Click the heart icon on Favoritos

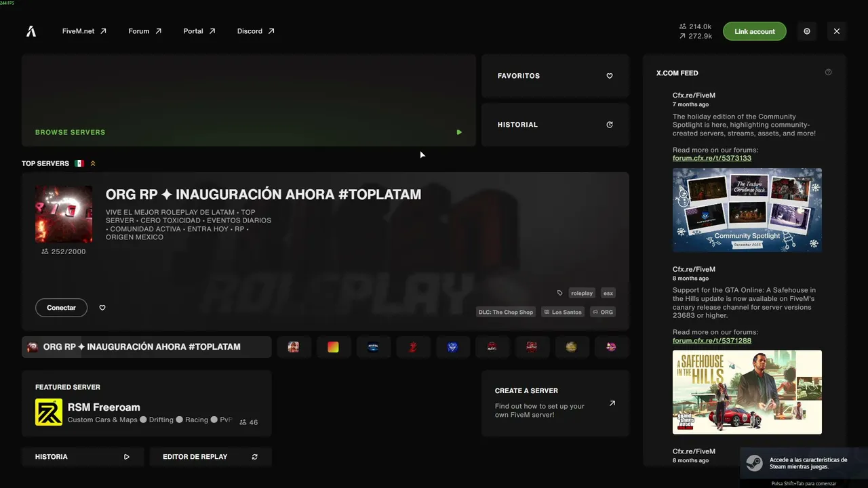coord(610,76)
